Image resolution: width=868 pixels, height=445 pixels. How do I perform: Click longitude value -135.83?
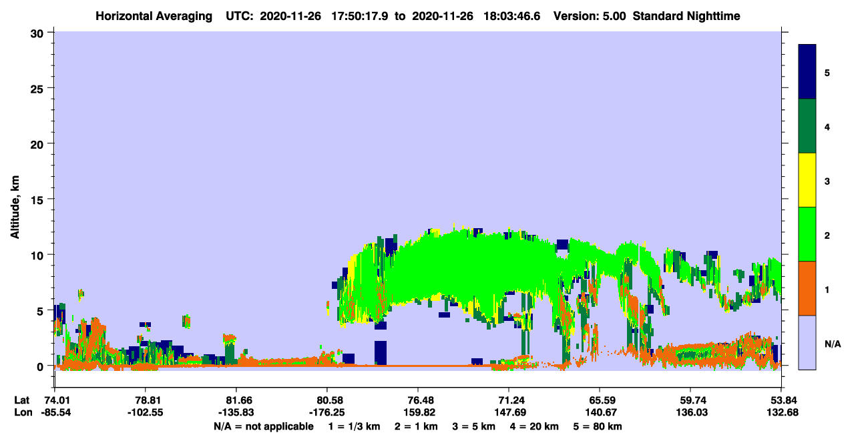236,413
